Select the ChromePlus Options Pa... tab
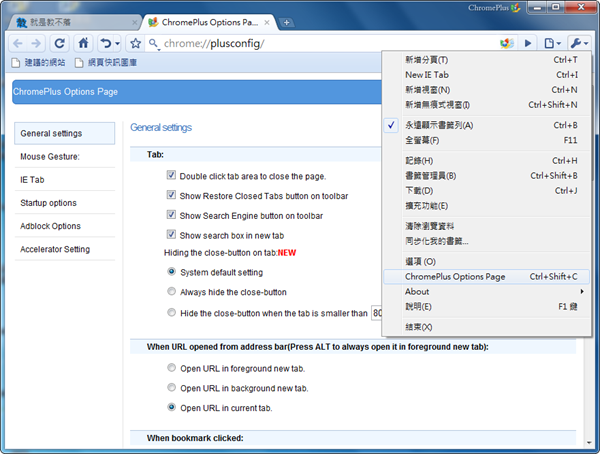The width and height of the screenshot is (600, 454). 209,23
